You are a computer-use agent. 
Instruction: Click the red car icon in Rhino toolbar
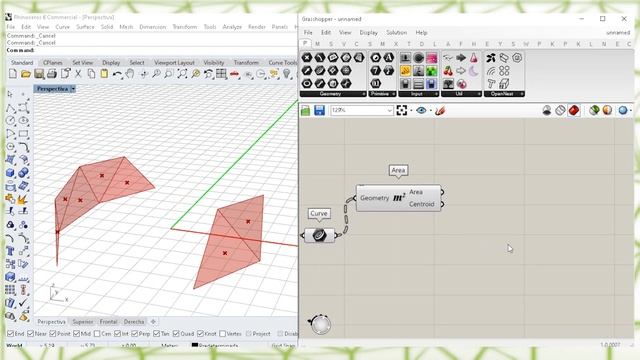tap(234, 74)
